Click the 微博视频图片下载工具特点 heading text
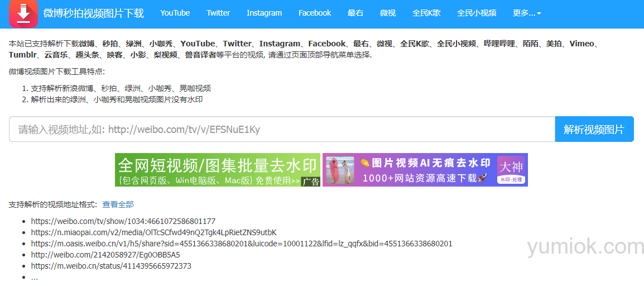This screenshot has width=644, height=286. click(x=57, y=72)
